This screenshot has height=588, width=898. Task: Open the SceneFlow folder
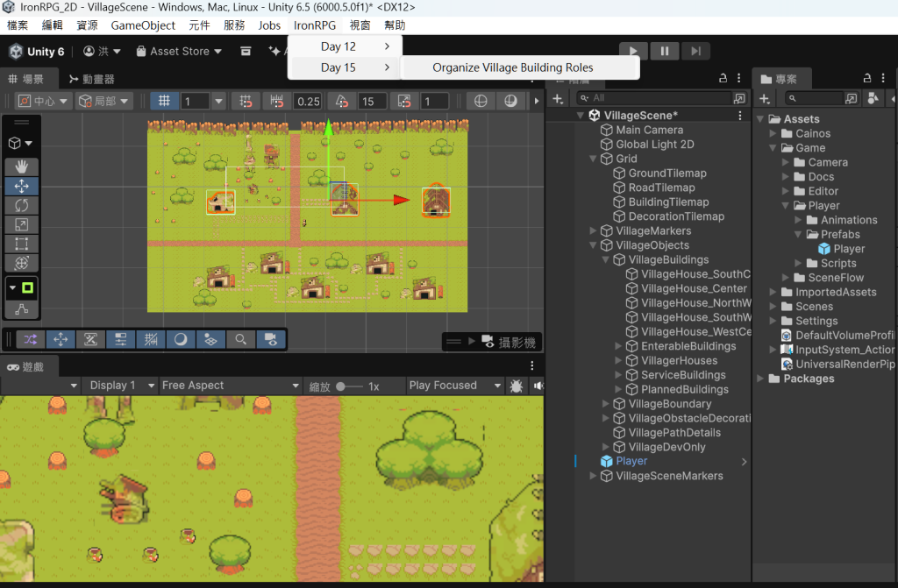(835, 278)
